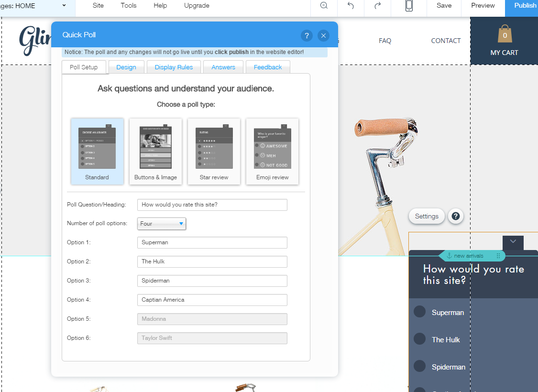The image size is (538, 392).
Task: Choose the Emoji review poll type
Action: 273,152
